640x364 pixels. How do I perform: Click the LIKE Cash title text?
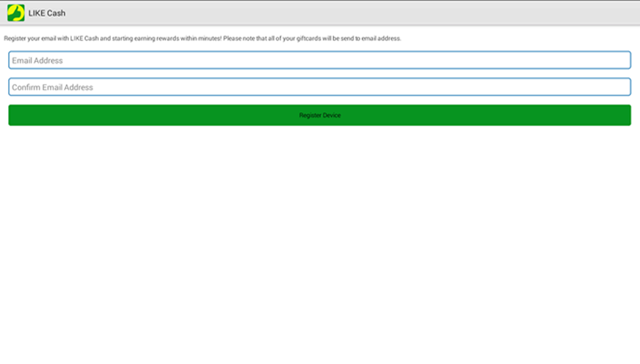click(47, 13)
